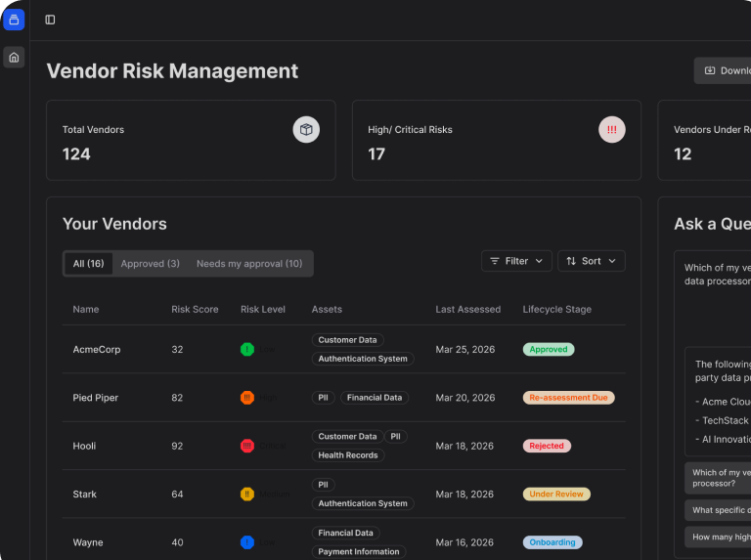Click AcmeCorp's Customer Data asset tag
The image size is (751, 560).
pyautogui.click(x=347, y=340)
